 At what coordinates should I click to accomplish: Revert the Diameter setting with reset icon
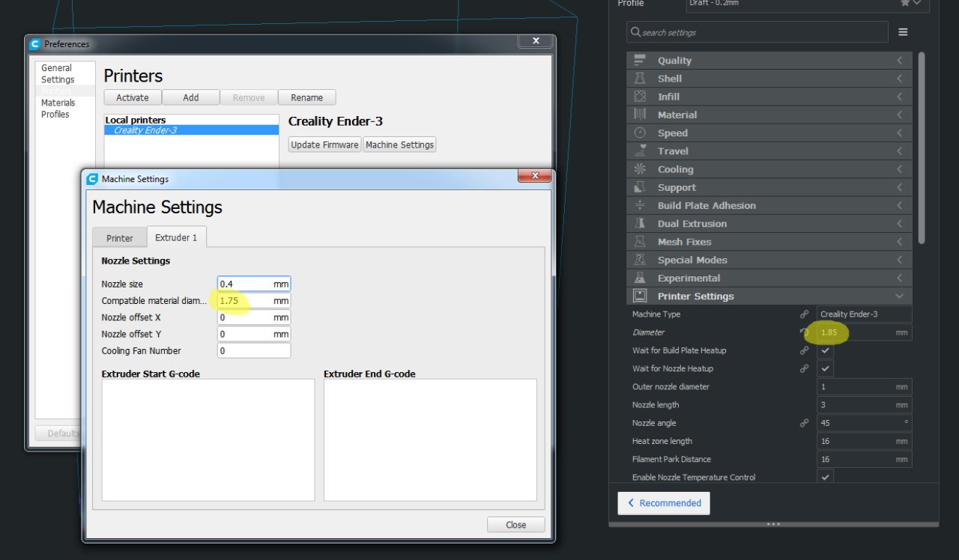(804, 332)
